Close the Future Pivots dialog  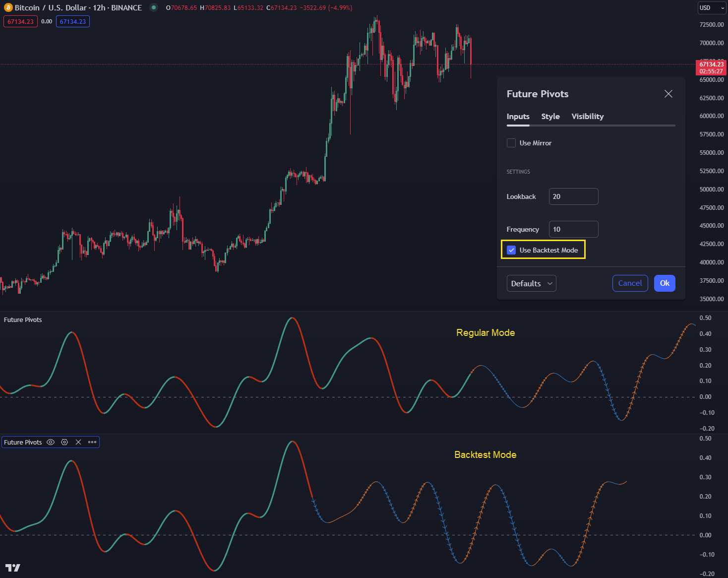point(668,94)
